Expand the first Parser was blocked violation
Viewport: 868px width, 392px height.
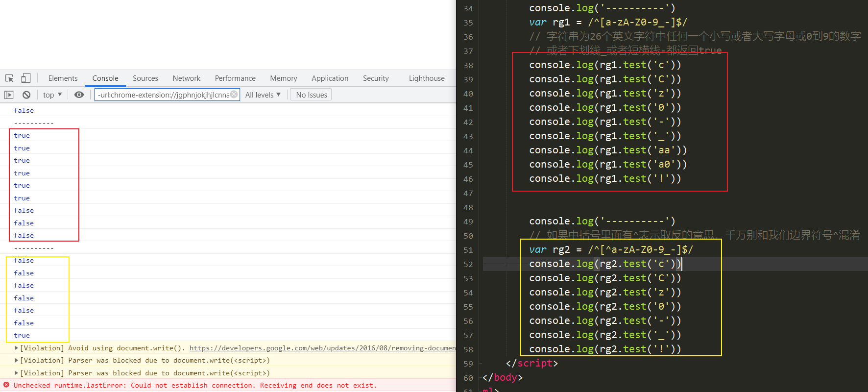(x=17, y=360)
